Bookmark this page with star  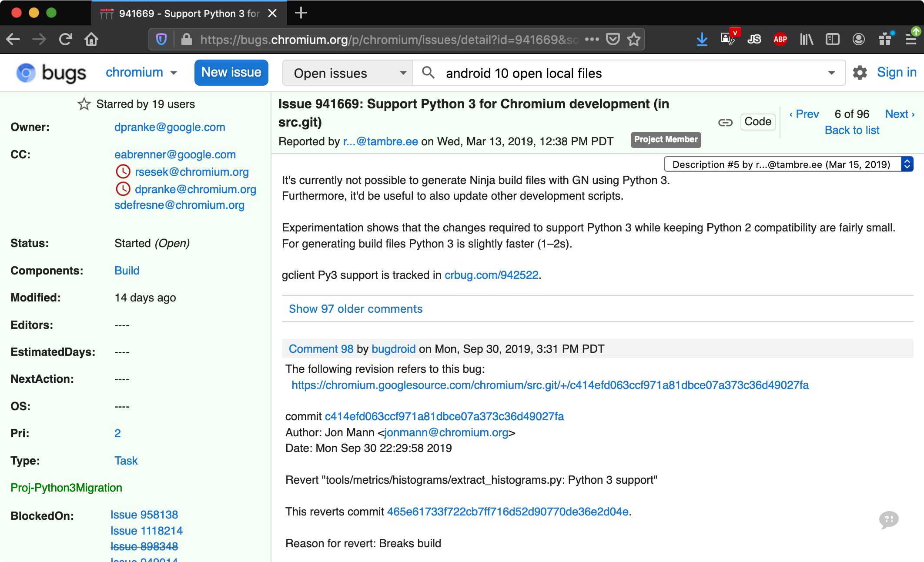tap(634, 40)
